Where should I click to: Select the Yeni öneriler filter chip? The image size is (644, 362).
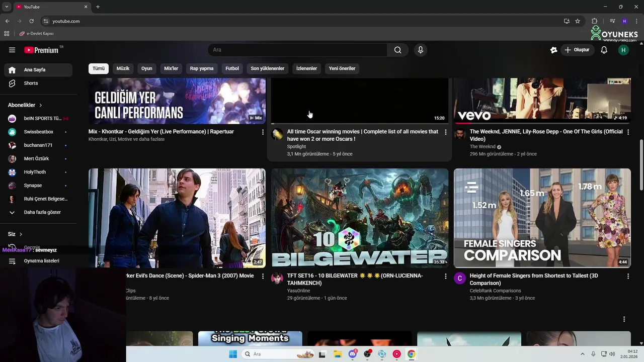[342, 68]
